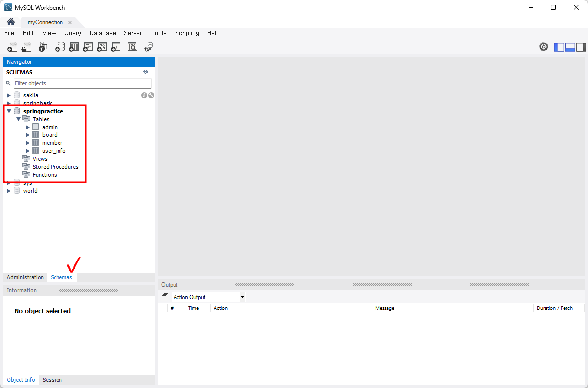Open SQL script file icon in toolbar
The image size is (588, 388).
click(x=26, y=47)
